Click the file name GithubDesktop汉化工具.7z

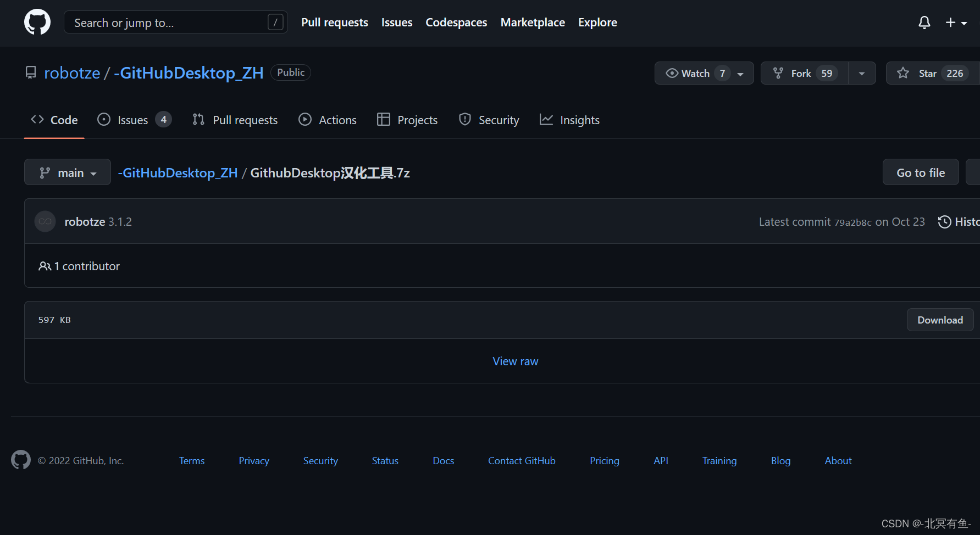(x=330, y=173)
